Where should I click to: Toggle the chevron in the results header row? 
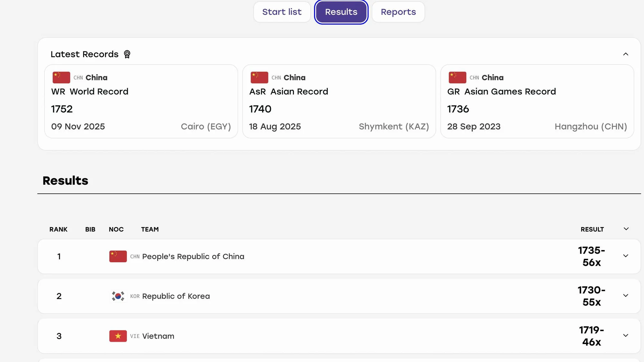coord(626,229)
